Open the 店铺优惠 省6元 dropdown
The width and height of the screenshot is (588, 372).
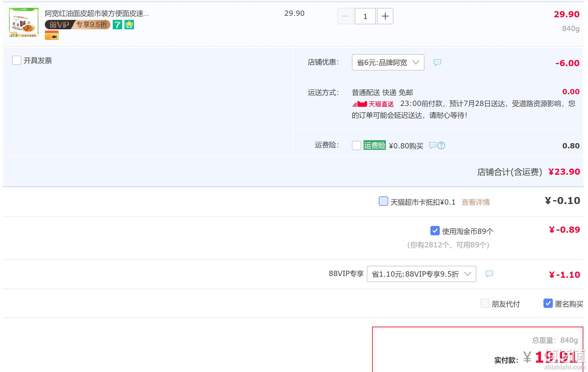[x=388, y=62]
